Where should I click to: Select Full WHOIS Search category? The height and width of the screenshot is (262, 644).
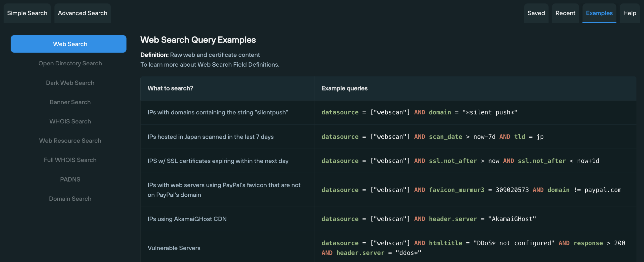coord(70,160)
